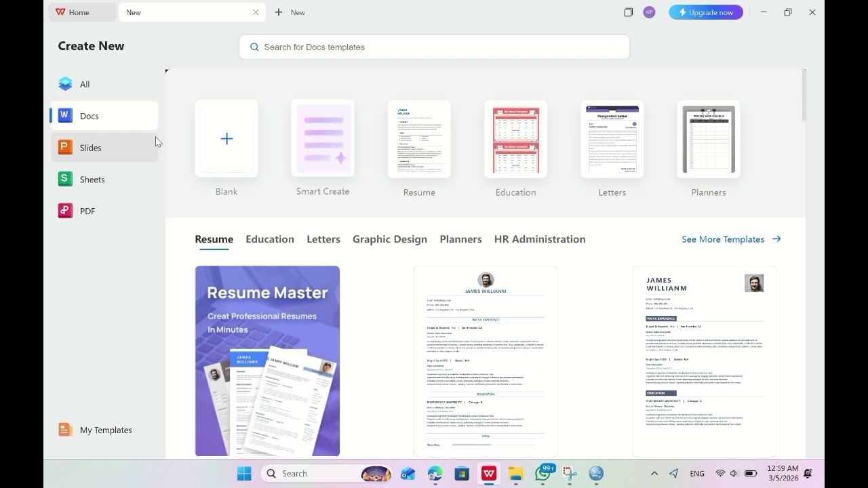The height and width of the screenshot is (488, 868).
Task: Click the battery tray icon
Action: tap(751, 473)
